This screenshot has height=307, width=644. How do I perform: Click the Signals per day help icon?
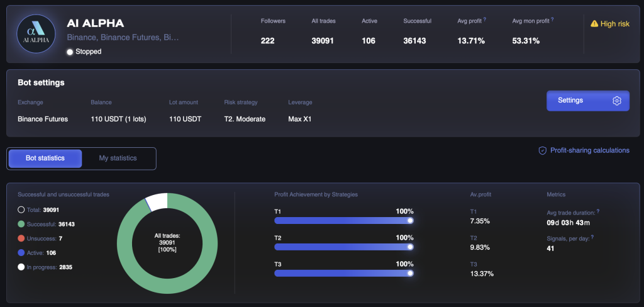(592, 237)
